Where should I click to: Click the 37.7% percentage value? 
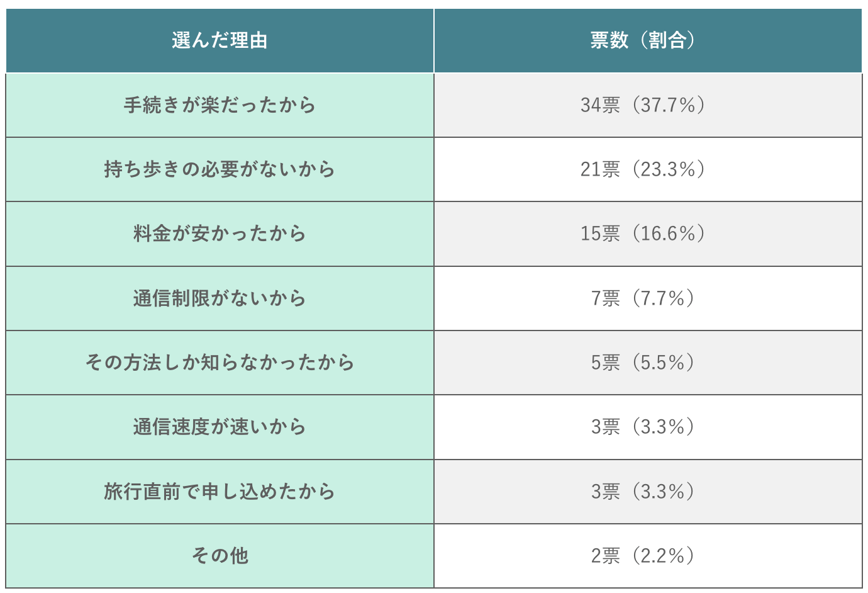(668, 105)
